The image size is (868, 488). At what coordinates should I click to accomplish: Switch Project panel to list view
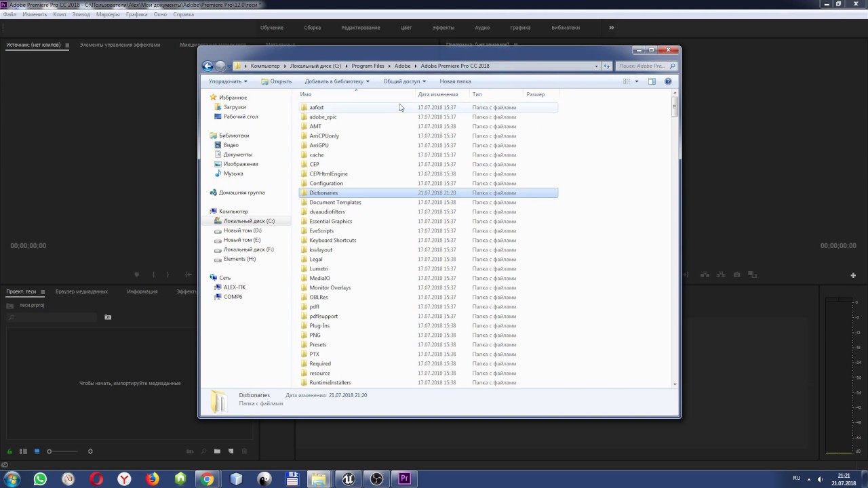(23, 451)
